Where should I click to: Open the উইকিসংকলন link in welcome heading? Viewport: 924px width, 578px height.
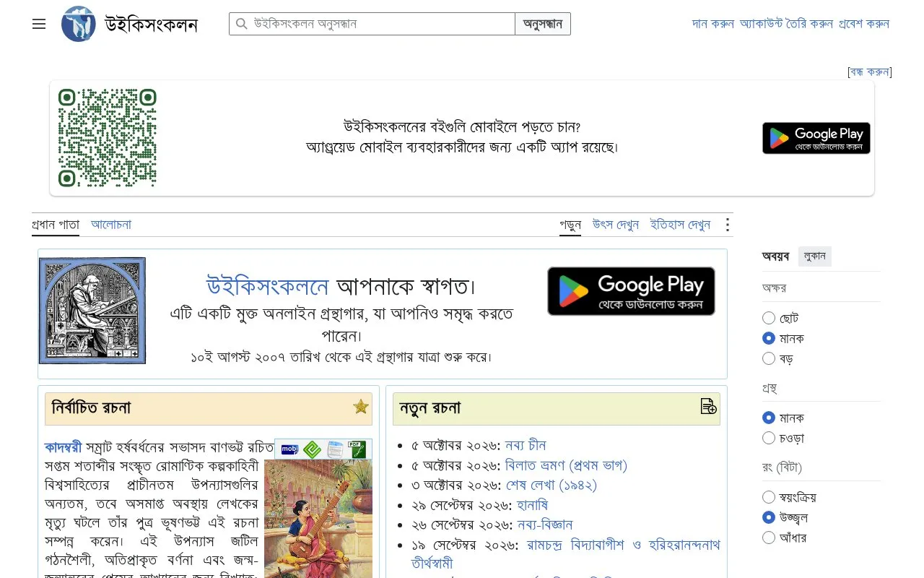[x=268, y=287]
